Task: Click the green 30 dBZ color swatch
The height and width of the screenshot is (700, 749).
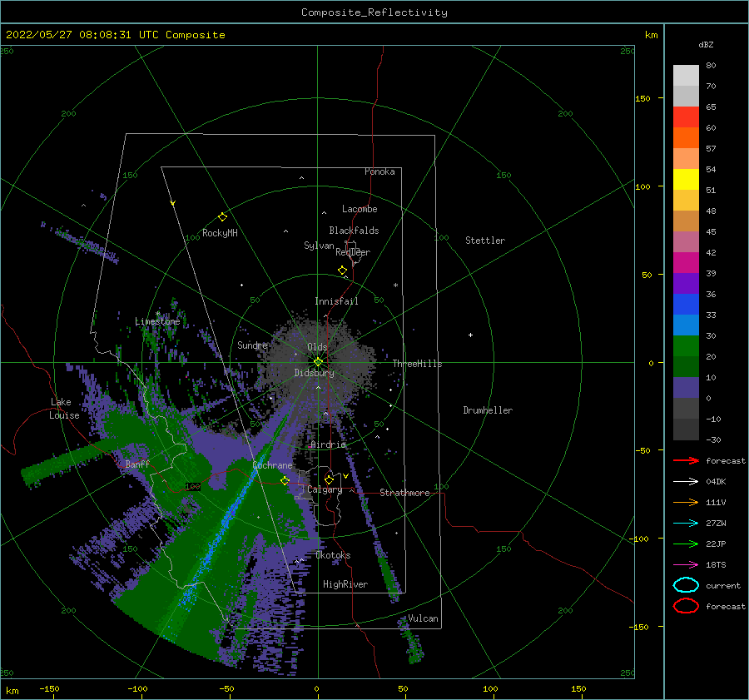Action: (x=686, y=345)
